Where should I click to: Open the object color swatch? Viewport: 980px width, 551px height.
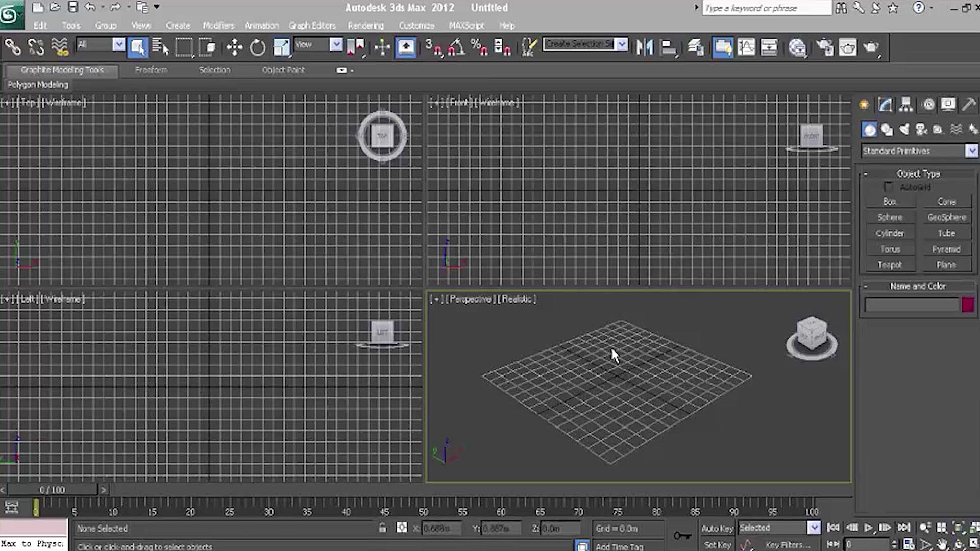(x=968, y=305)
